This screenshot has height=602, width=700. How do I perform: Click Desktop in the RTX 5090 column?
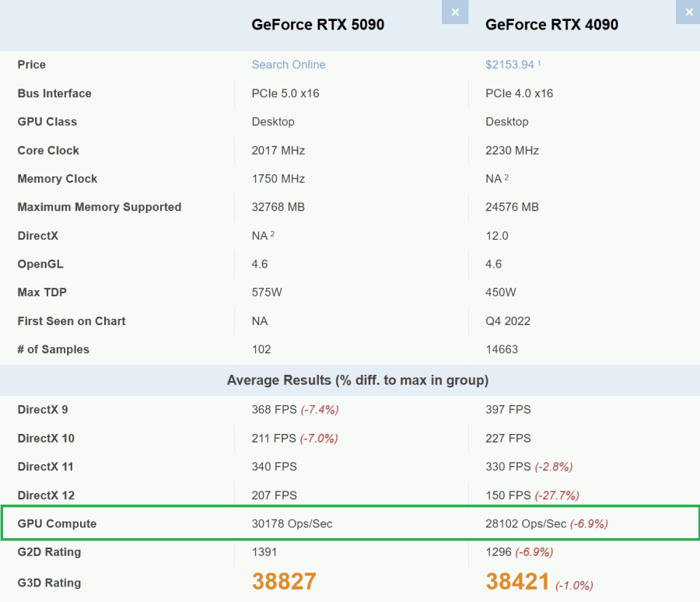(x=273, y=122)
